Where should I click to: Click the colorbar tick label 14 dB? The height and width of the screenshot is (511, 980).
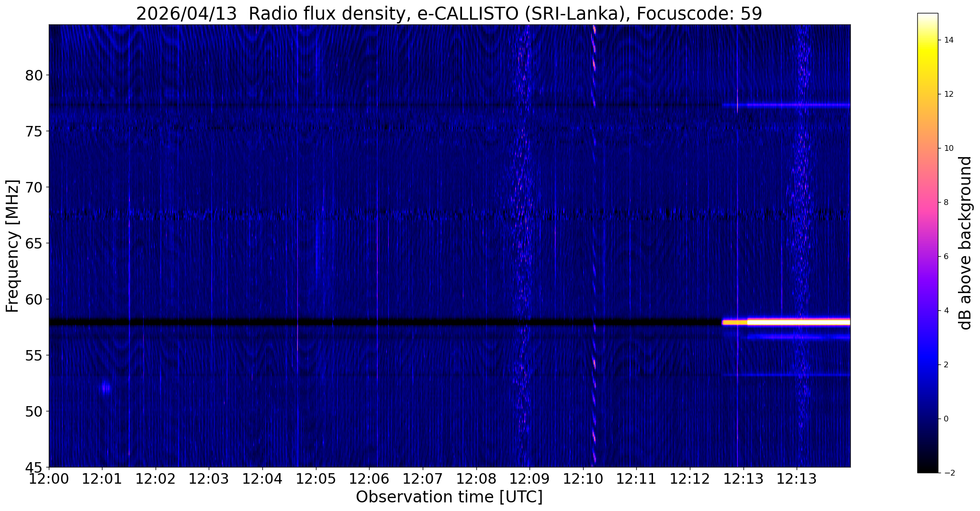coord(948,40)
